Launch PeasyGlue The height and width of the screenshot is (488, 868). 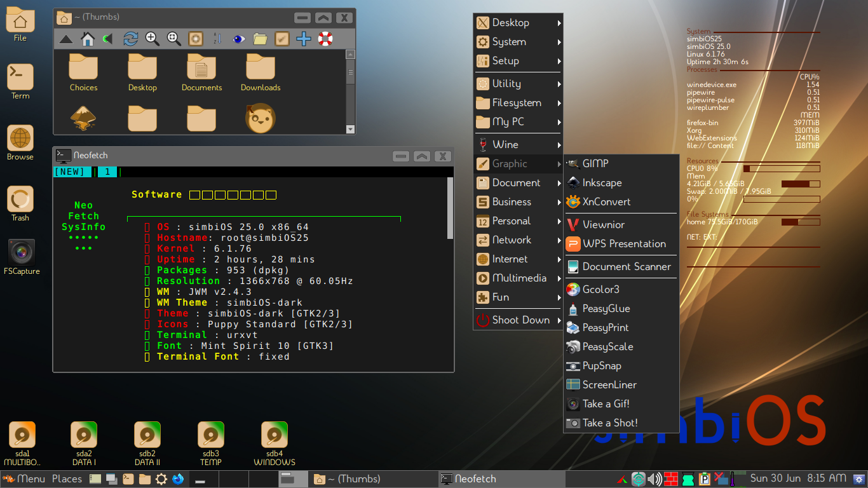[x=621, y=309]
